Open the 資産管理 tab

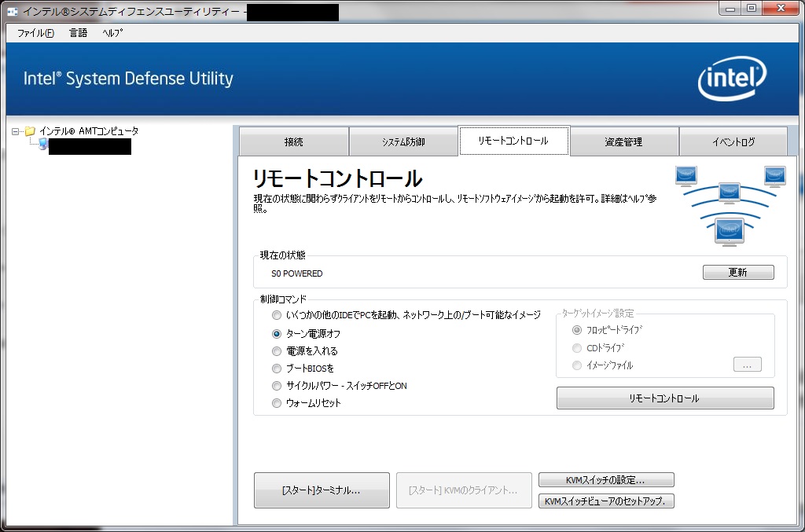[623, 142]
